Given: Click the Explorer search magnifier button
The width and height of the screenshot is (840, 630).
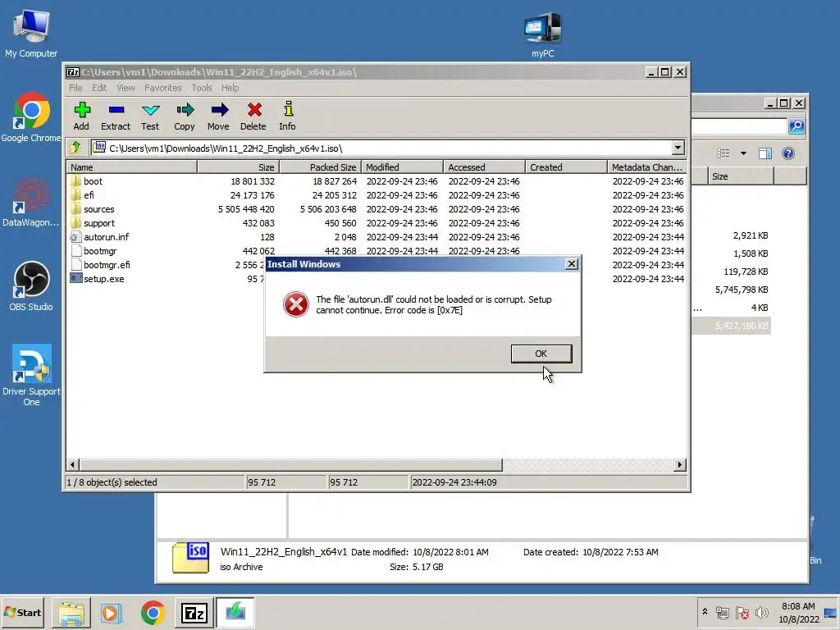Looking at the screenshot, I should 797,126.
